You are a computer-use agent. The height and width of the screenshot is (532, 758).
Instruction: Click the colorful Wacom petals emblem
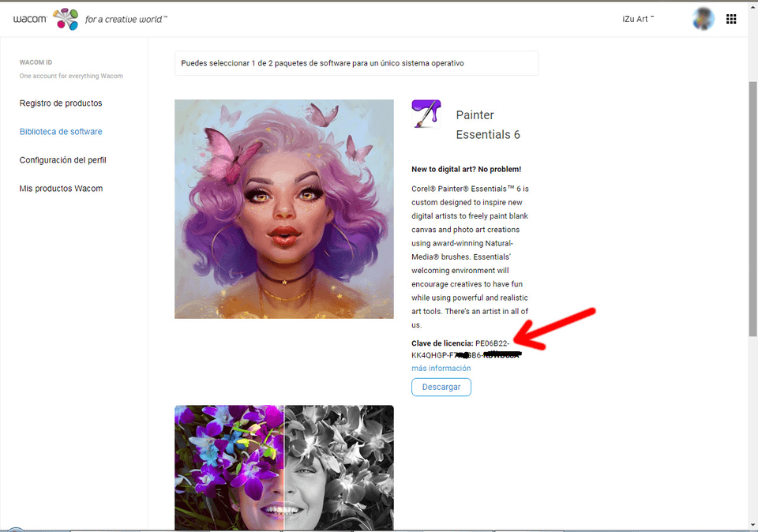coord(66,18)
